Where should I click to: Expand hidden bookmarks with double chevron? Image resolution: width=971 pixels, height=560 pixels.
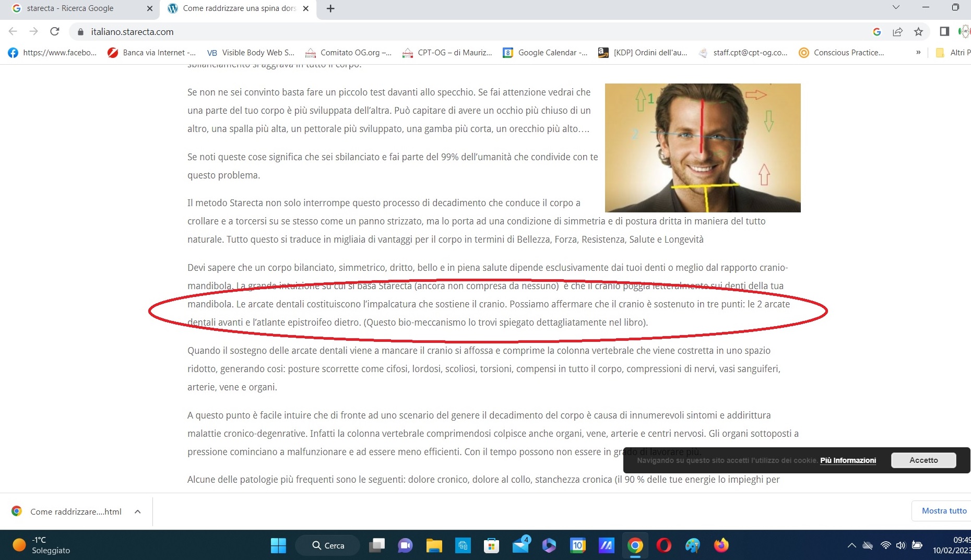[918, 52]
